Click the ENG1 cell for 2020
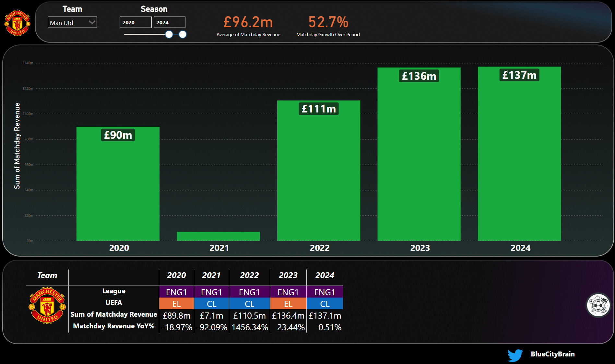The height and width of the screenshot is (364, 615). pyautogui.click(x=176, y=292)
